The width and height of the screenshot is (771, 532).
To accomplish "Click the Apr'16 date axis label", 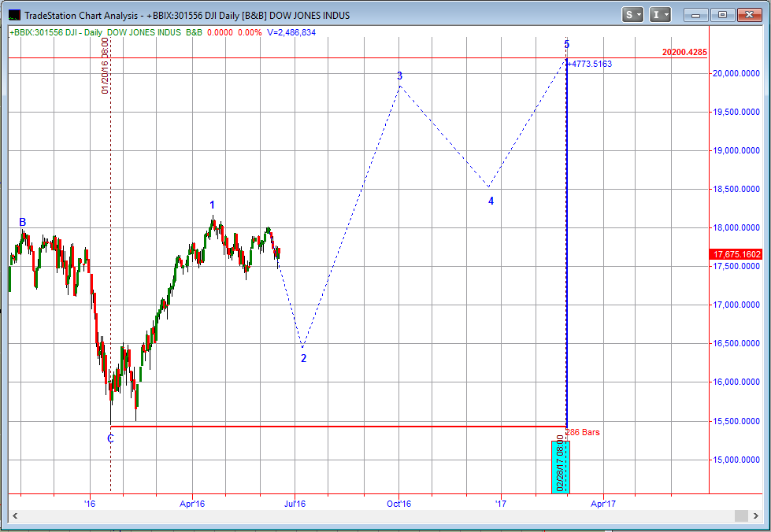I will 192,504.
